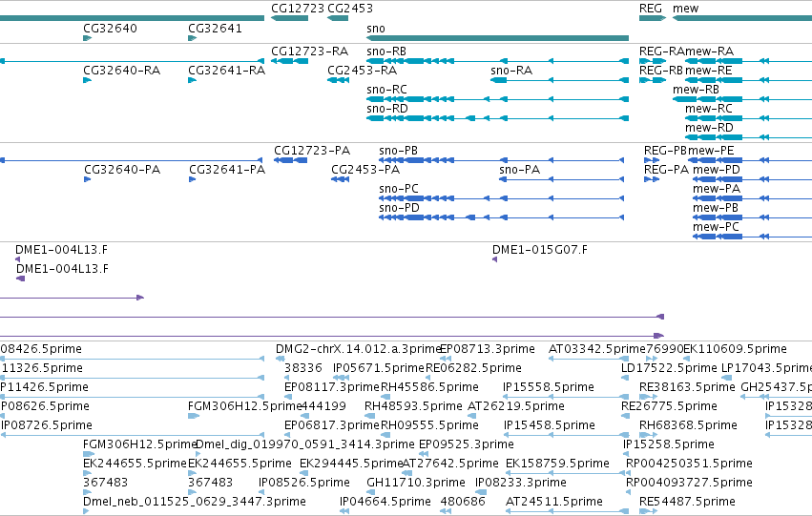Pick the sno-RD transcript label

[387, 109]
